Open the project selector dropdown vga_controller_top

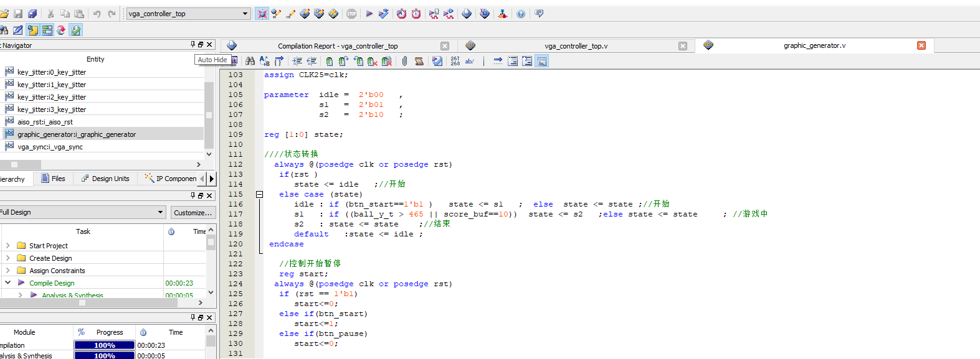pos(188,14)
